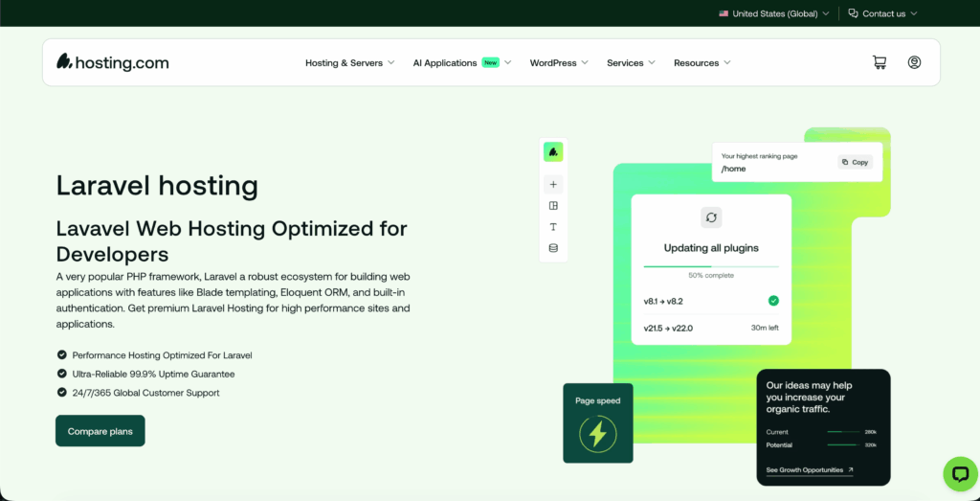Open the shopping cart icon
This screenshot has width=980, height=501.
click(880, 62)
